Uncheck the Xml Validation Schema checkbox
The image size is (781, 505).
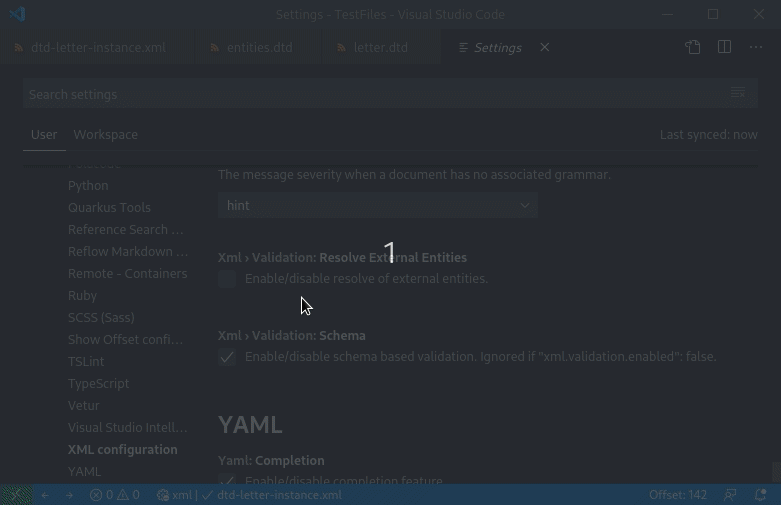tap(228, 357)
